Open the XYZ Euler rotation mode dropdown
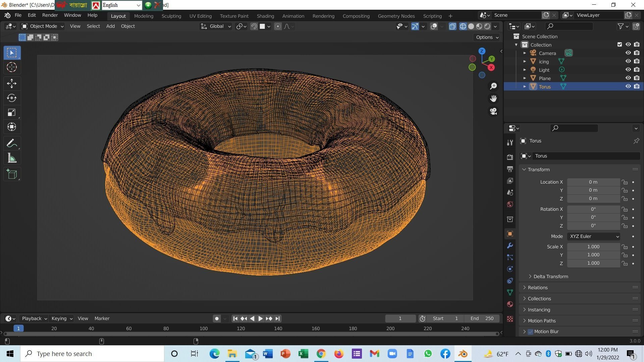Image resolution: width=644 pixels, height=362 pixels. point(593,236)
